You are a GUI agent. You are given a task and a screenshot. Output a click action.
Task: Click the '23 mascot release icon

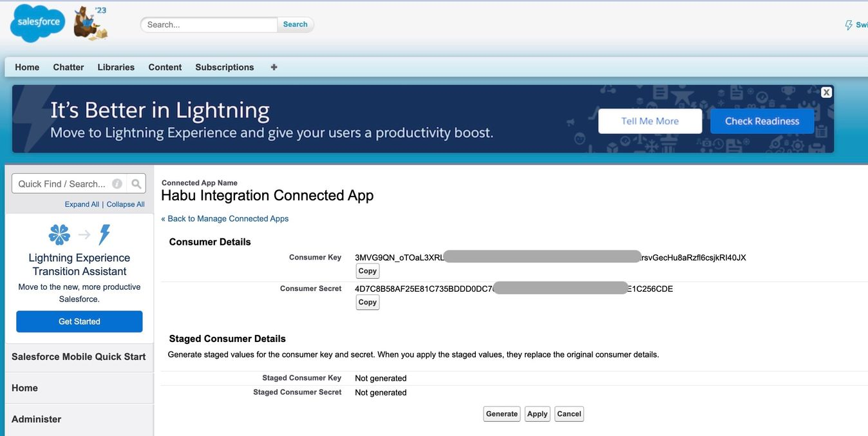pyautogui.click(x=91, y=24)
